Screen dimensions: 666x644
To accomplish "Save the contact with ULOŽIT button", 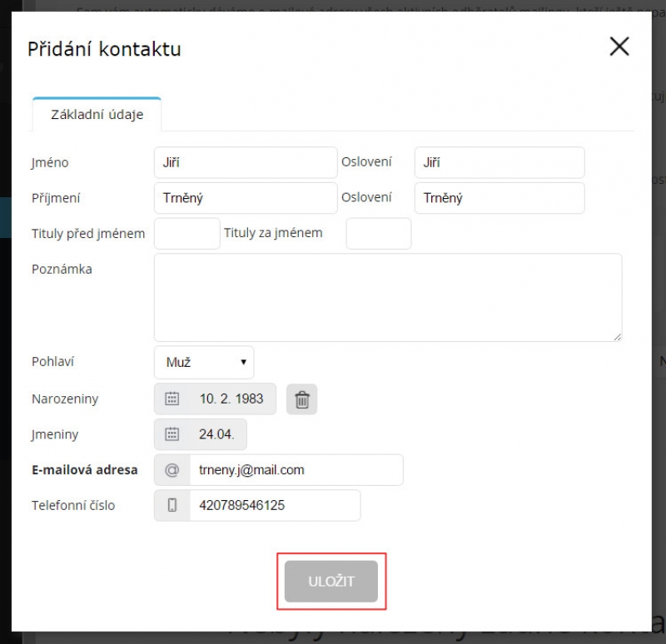I will coord(331,581).
